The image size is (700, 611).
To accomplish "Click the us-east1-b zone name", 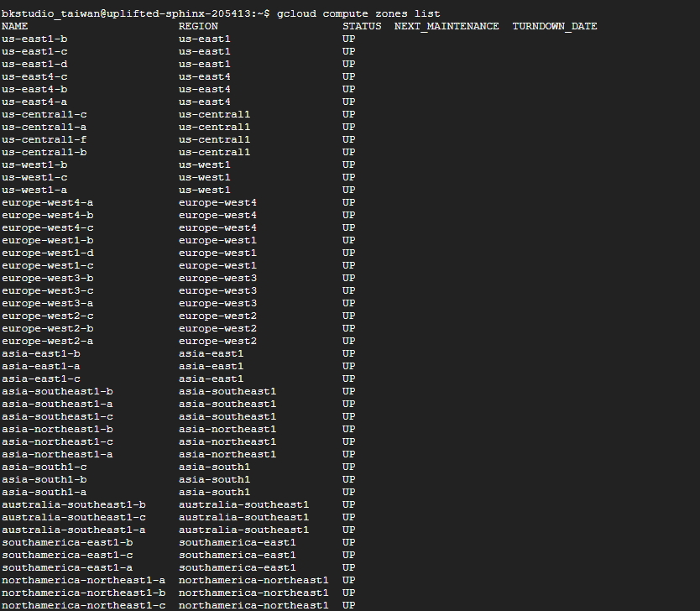I will [34, 39].
